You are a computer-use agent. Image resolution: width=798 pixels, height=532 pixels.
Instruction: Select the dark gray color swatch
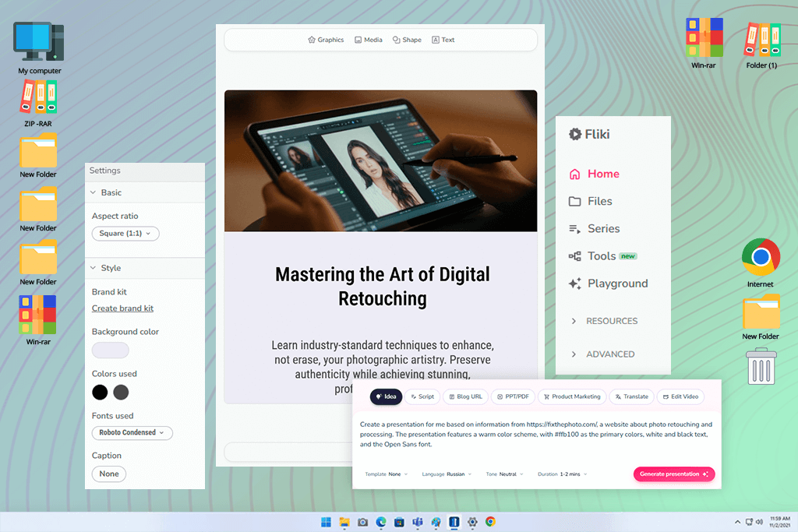[121, 392]
